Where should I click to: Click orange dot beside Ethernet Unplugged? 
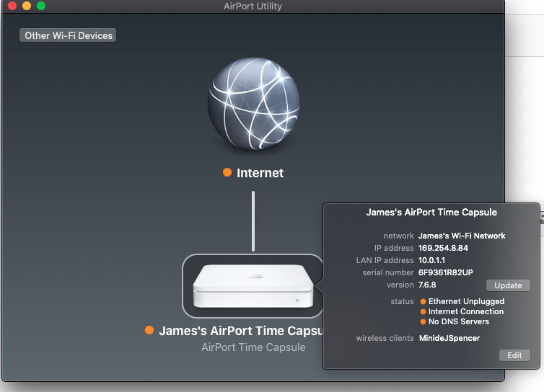(x=423, y=301)
